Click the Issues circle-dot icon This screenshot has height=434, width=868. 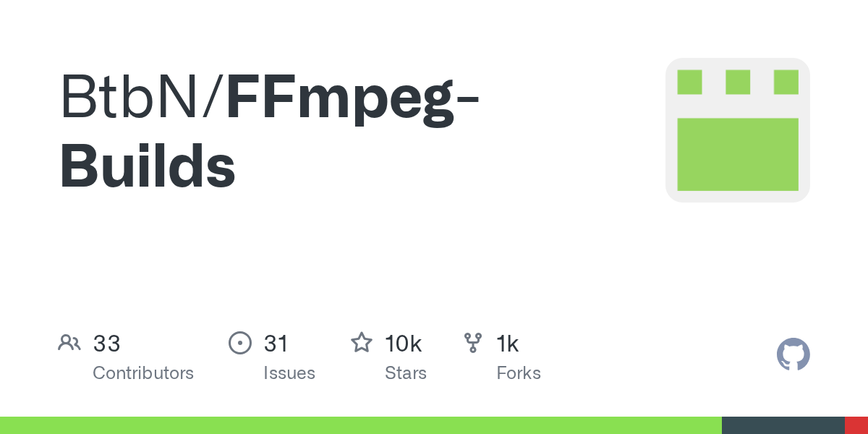click(x=239, y=343)
